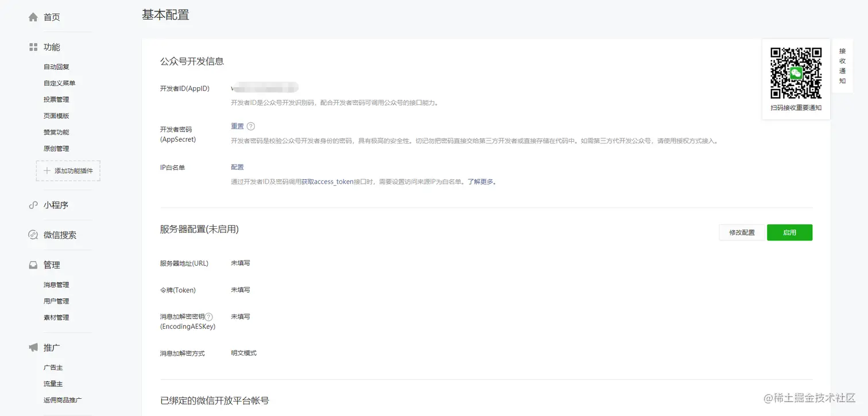Open 自动回复 menu item
Viewport: 868px width, 416px height.
pyautogui.click(x=56, y=67)
